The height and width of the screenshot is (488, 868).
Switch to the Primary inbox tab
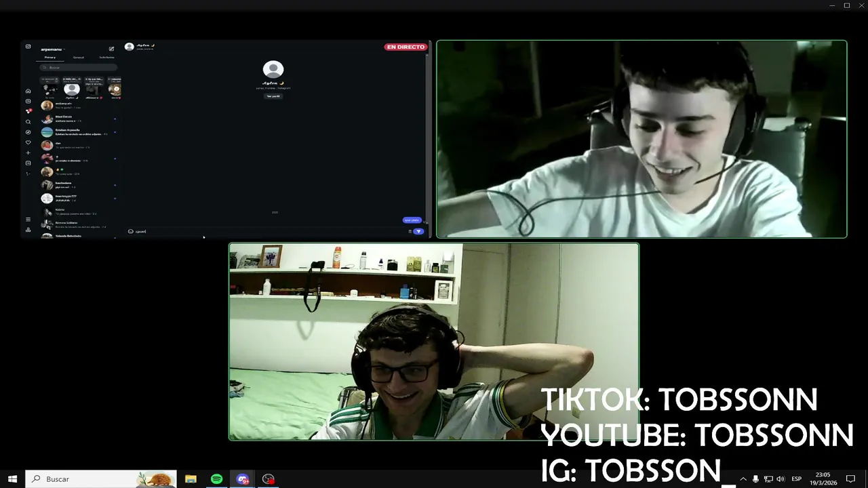pyautogui.click(x=50, y=58)
